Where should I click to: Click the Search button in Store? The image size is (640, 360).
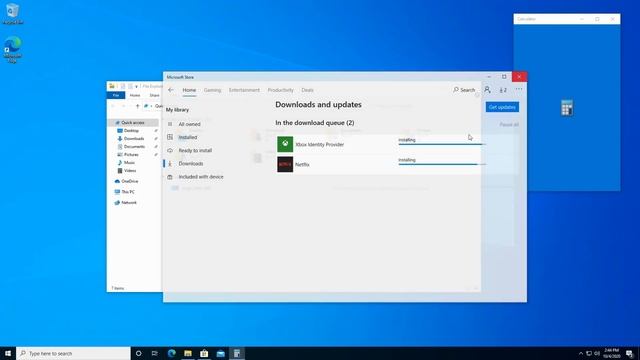pyautogui.click(x=464, y=90)
